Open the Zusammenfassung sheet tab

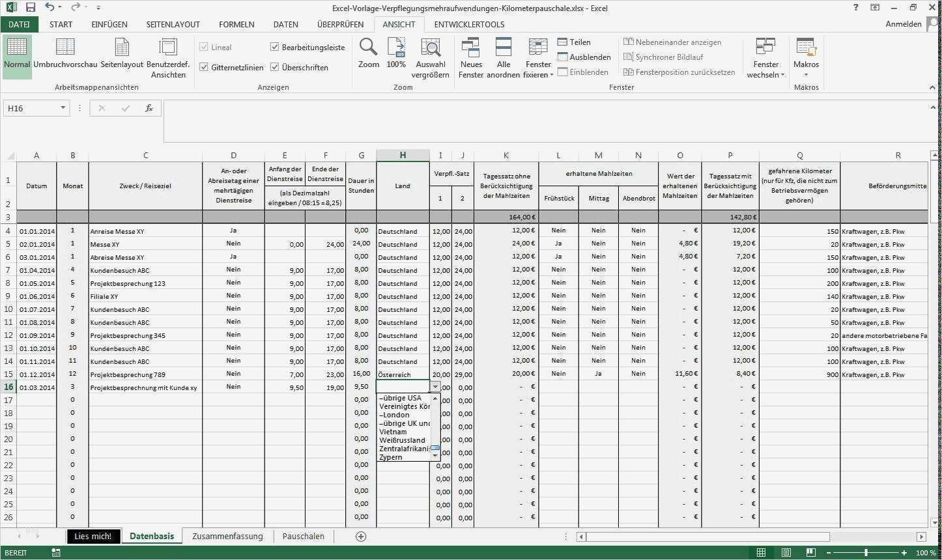point(227,536)
